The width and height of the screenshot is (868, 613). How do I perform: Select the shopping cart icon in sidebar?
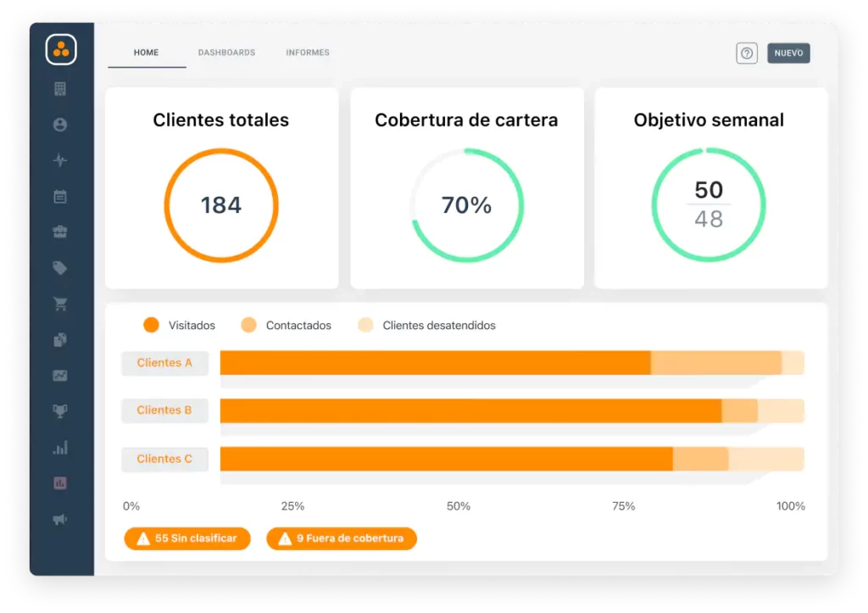[x=59, y=304]
